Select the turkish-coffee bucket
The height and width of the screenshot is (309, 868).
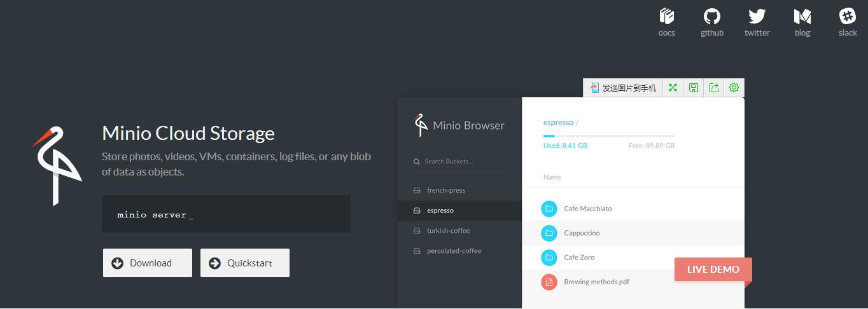pyautogui.click(x=448, y=231)
